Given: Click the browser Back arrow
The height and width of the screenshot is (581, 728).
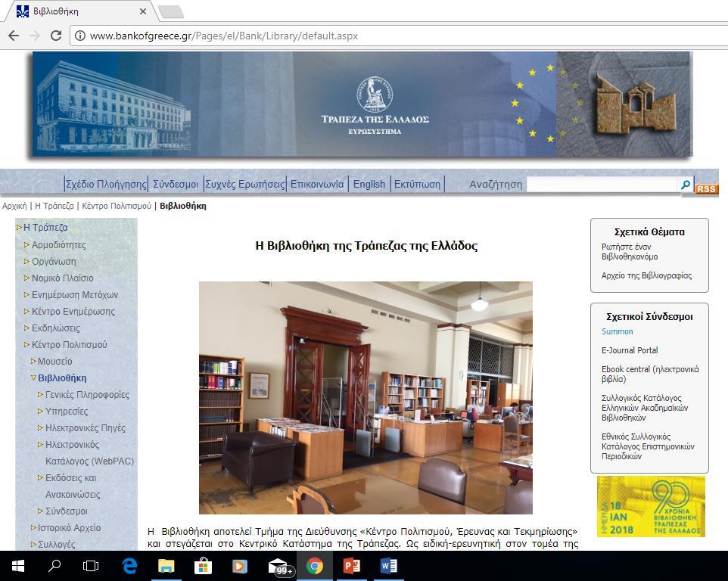Looking at the screenshot, I should coord(14,36).
